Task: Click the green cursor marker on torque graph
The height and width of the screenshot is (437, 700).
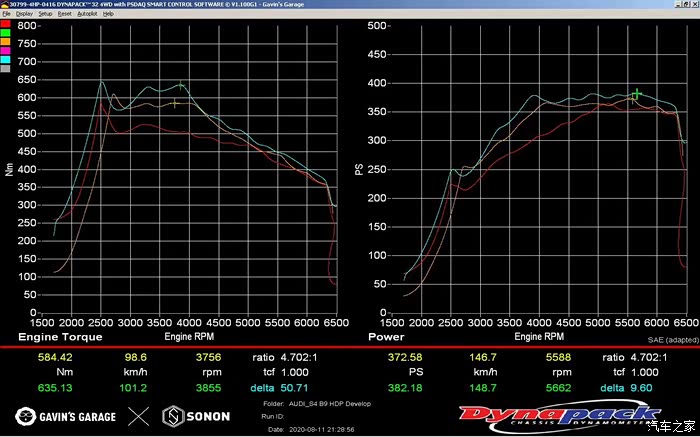Action: [180, 86]
